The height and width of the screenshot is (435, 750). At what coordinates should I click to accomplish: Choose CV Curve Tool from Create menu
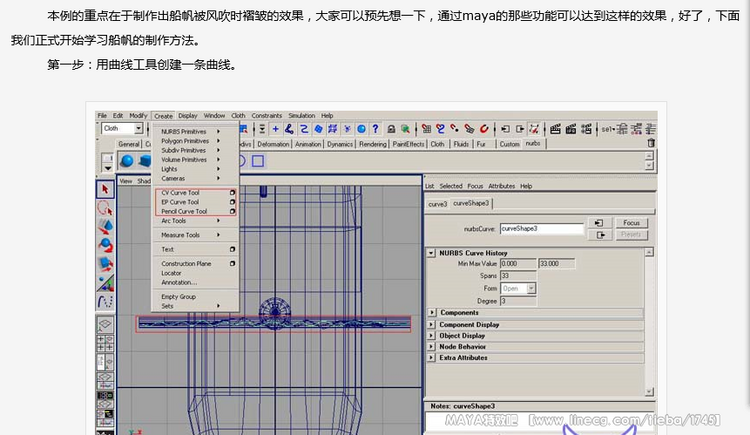[x=181, y=193]
